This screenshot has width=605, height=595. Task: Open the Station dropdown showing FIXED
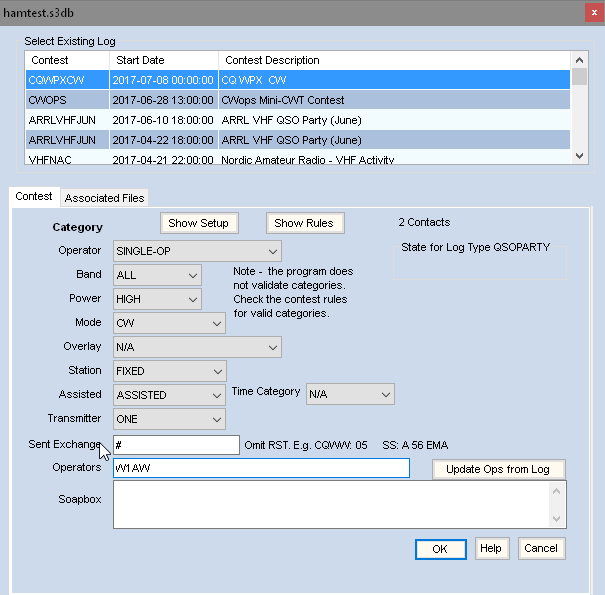click(169, 371)
